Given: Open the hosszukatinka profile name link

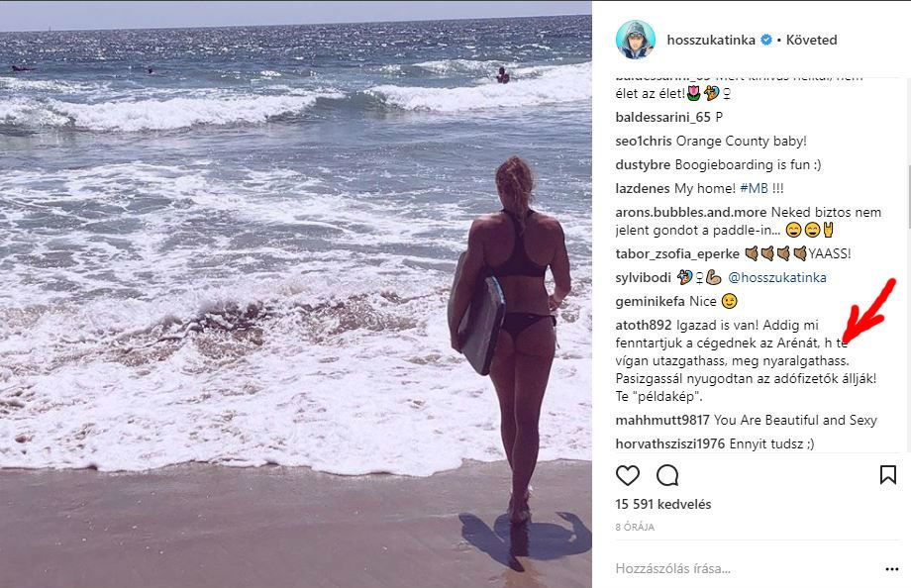Looking at the screenshot, I should pos(711,40).
